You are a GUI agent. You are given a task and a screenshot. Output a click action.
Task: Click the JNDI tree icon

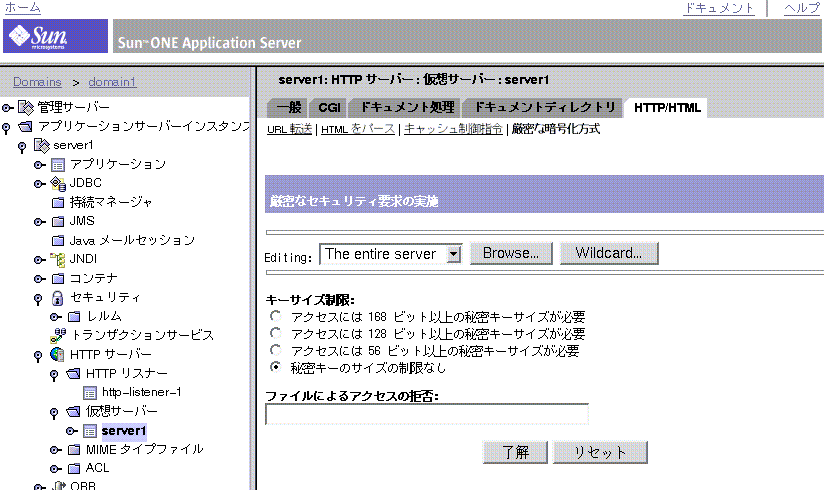click(x=58, y=260)
